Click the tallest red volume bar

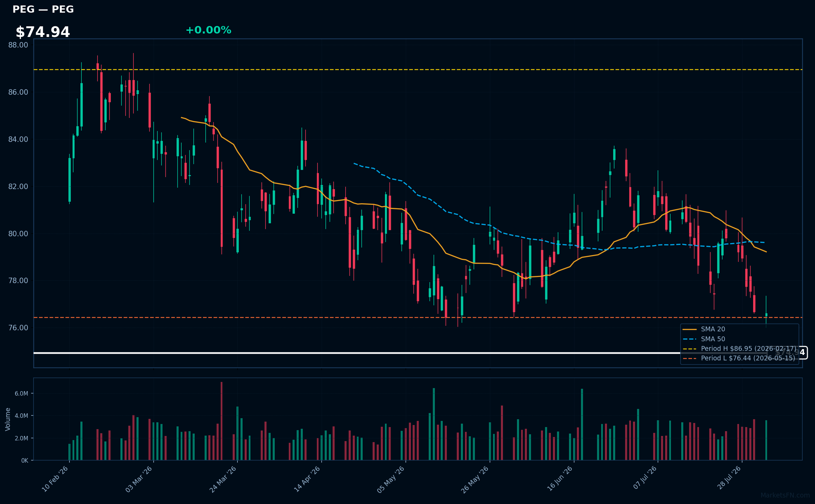[221, 421]
